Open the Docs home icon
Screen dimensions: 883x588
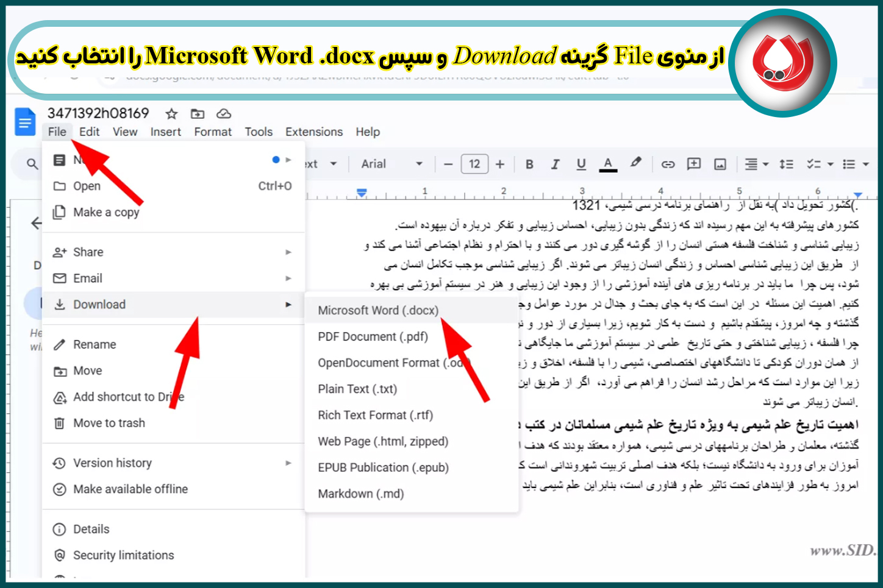pyautogui.click(x=24, y=121)
